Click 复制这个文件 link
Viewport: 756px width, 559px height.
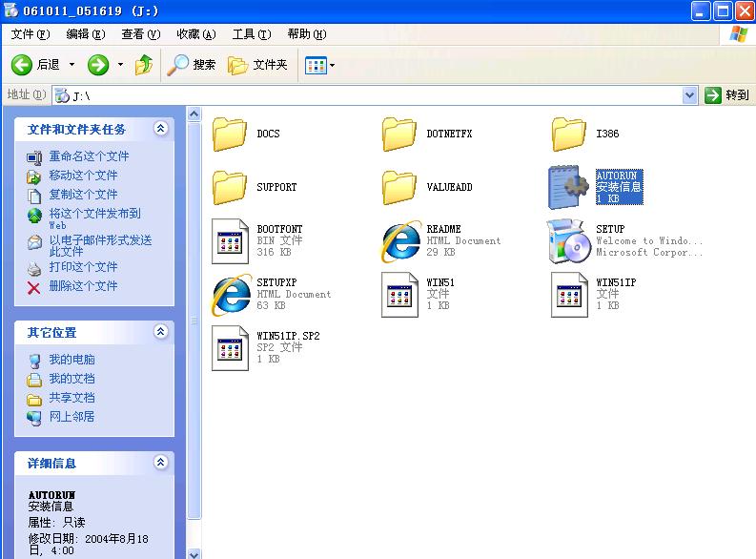coord(83,195)
